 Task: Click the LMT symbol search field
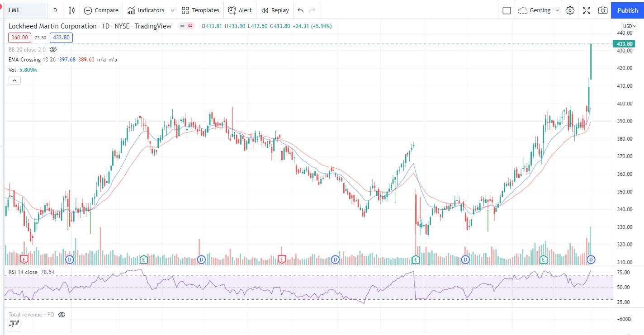pos(25,10)
